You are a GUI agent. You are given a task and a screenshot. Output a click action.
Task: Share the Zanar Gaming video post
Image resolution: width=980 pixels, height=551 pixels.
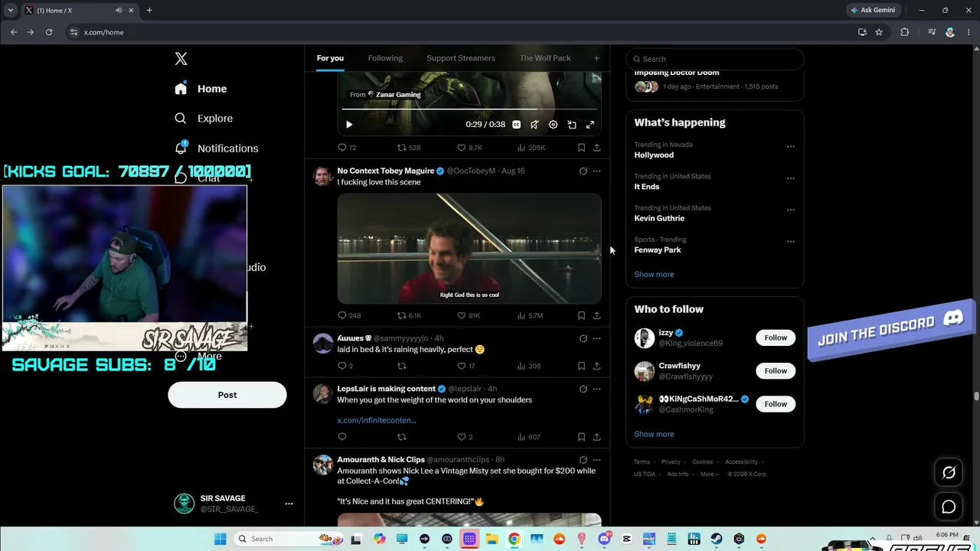(596, 148)
